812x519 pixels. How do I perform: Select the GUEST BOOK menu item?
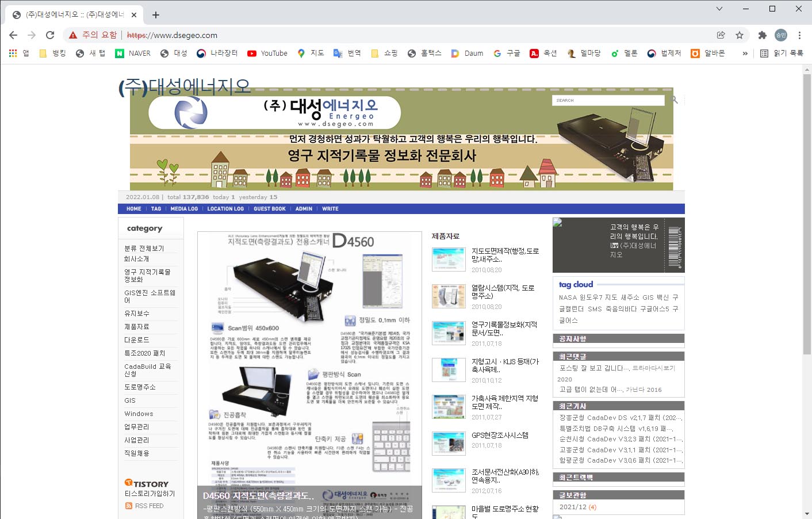coord(270,209)
